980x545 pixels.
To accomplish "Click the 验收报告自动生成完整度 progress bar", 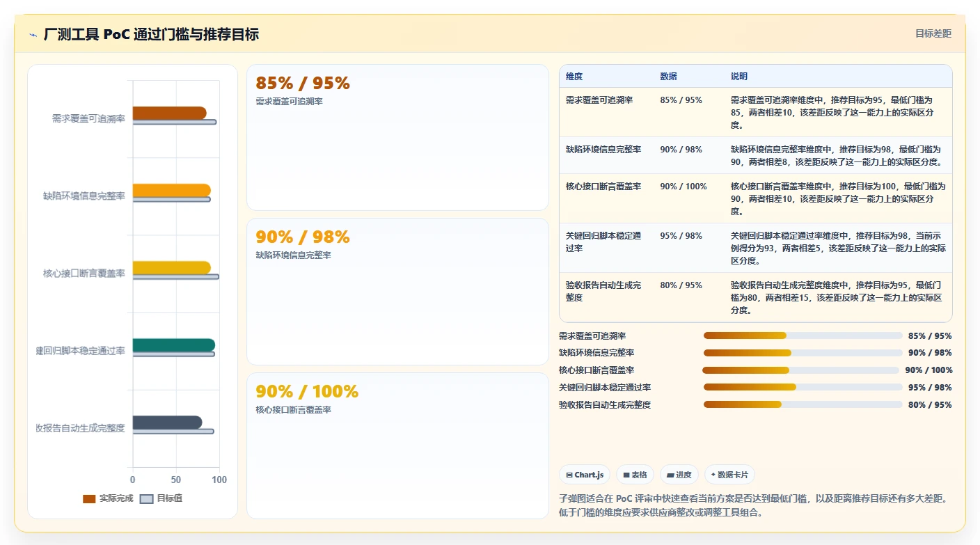I will click(803, 404).
